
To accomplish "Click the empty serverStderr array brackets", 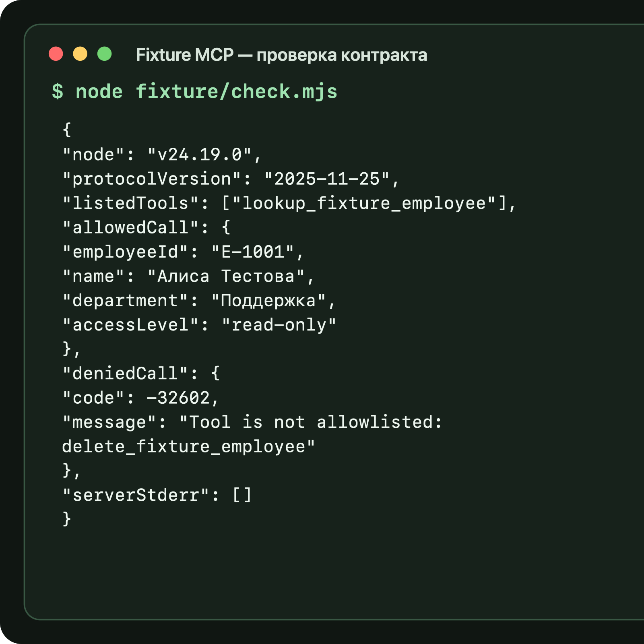I will pos(242,495).
